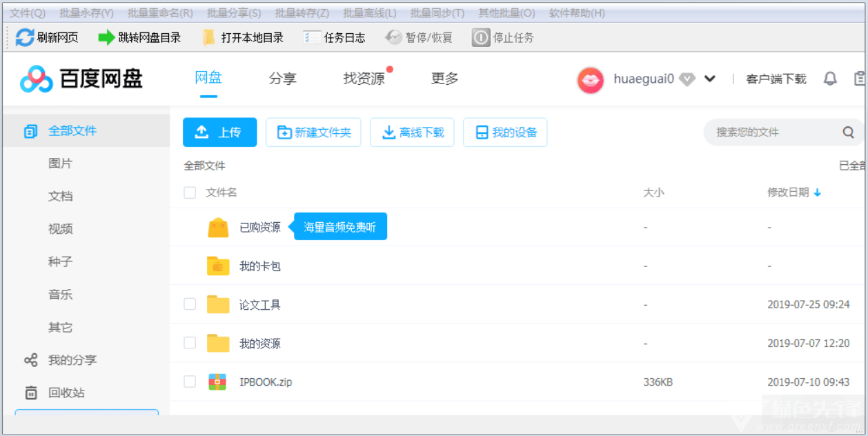Image resolution: width=868 pixels, height=436 pixels.
Task: Click the green arrow 跳转网盘目录 icon
Action: click(x=106, y=37)
